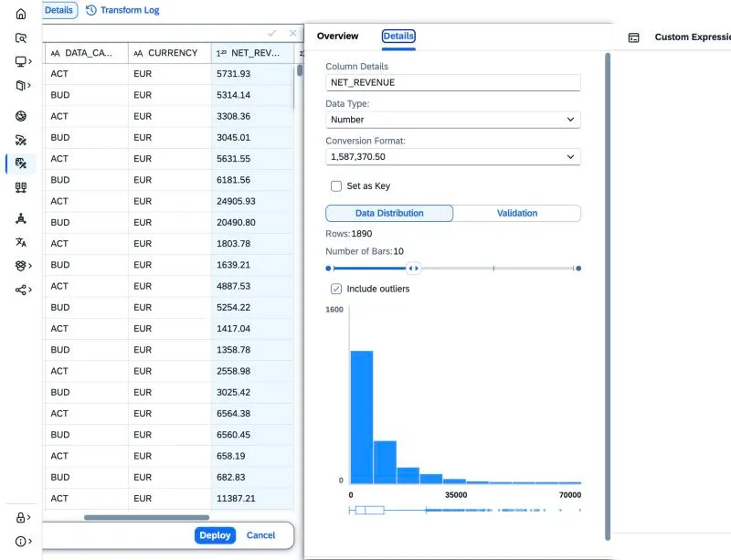Select the Data Distribution segment
731x560 pixels.
(389, 213)
